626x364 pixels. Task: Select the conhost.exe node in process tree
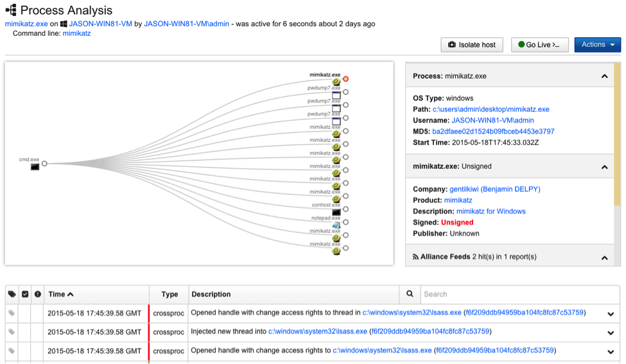pos(336,212)
